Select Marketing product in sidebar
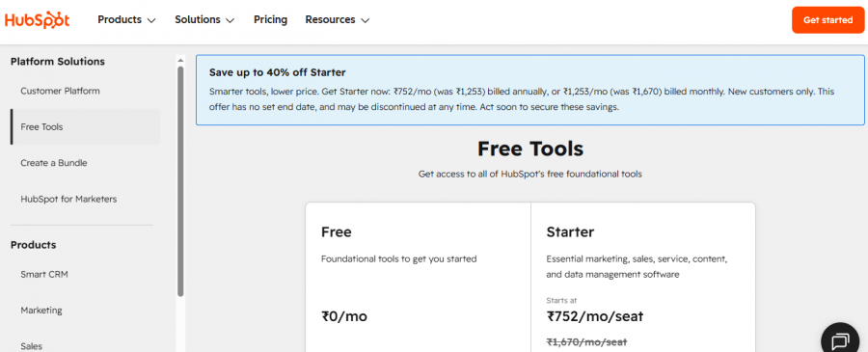Image resolution: width=868 pixels, height=352 pixels. 41,310
